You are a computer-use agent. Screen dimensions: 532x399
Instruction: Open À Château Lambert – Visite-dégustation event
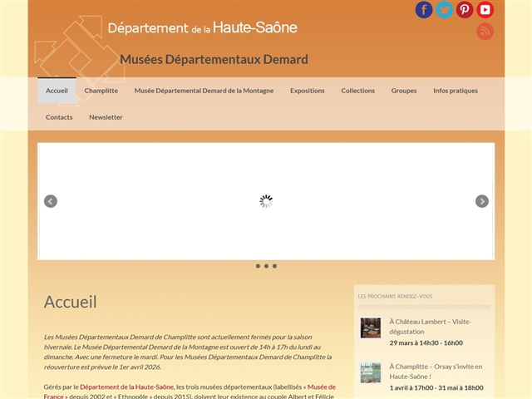[x=431, y=327]
